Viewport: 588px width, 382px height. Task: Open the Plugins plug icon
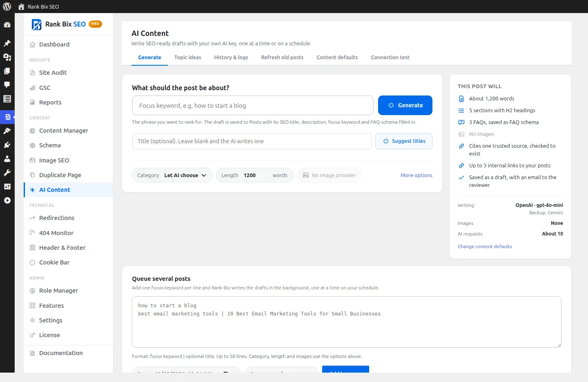pyautogui.click(x=7, y=145)
